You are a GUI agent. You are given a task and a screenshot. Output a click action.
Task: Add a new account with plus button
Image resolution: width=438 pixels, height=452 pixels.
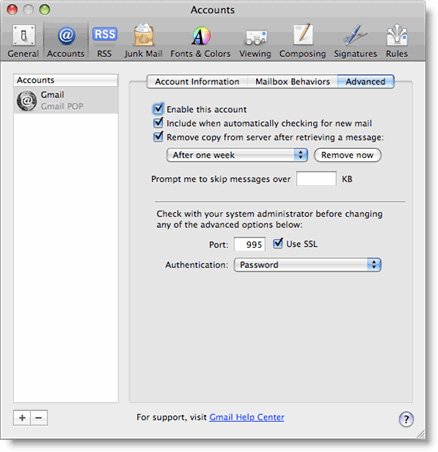click(22, 418)
